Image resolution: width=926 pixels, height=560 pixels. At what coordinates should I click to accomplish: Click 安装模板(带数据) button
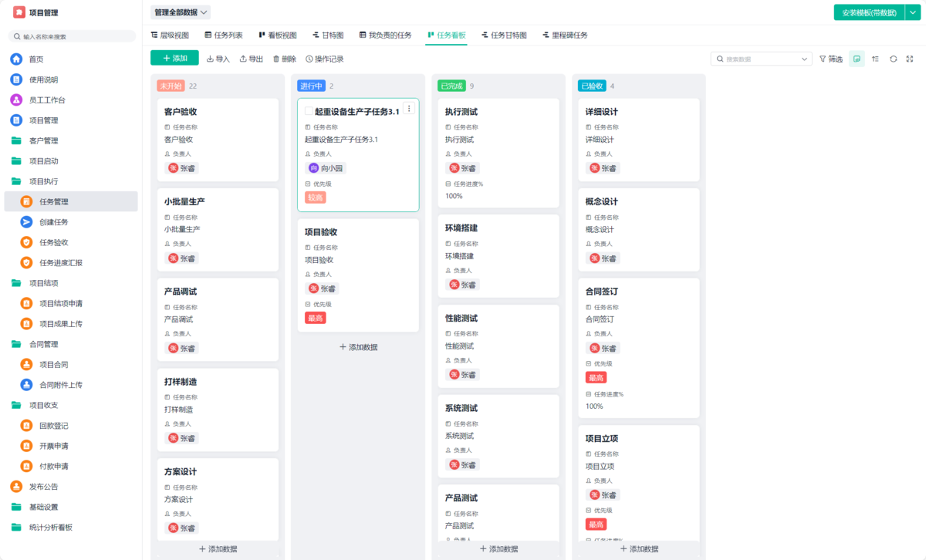(x=869, y=12)
